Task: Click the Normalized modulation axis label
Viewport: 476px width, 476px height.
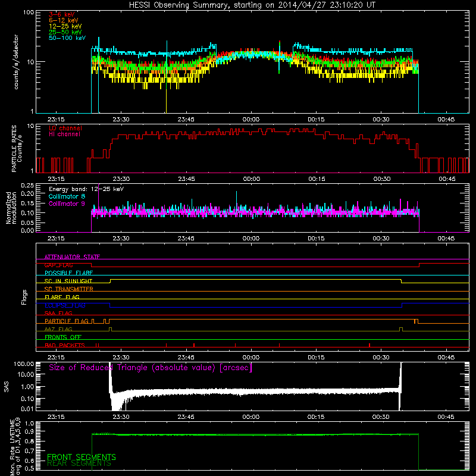Action: click(x=11, y=208)
